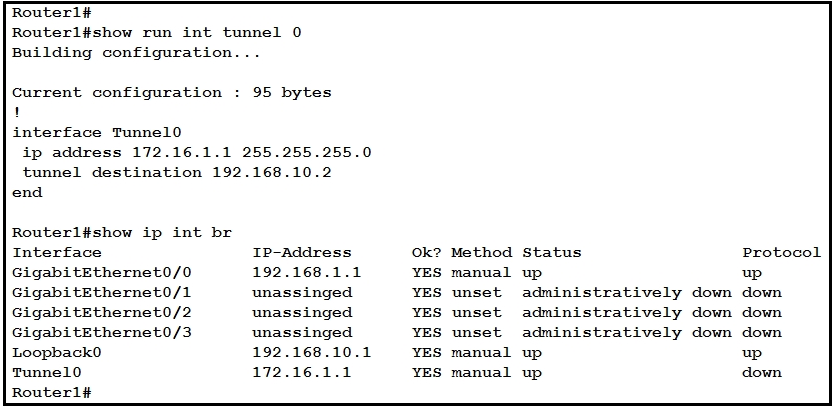Click the 'interface Tunnel0' config line
The width and height of the screenshot is (833, 410).
(x=97, y=132)
